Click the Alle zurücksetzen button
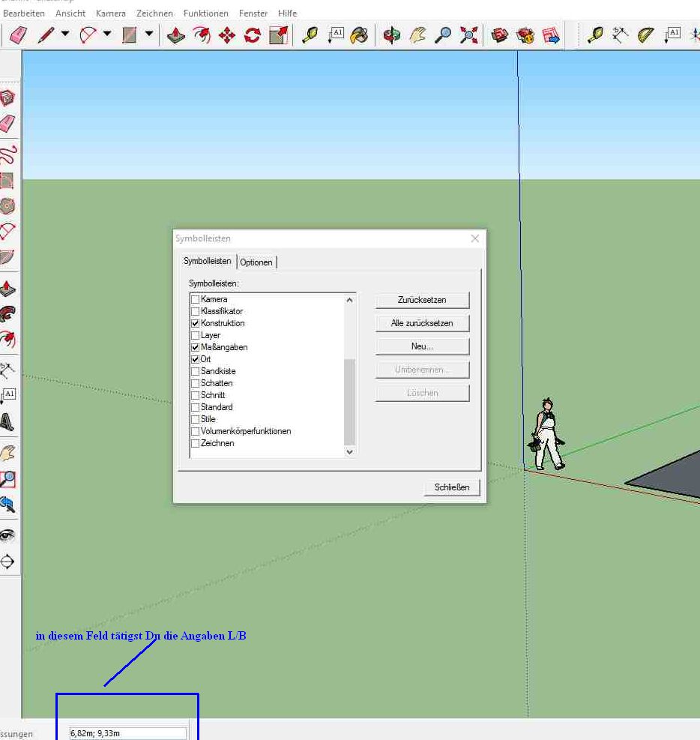Image resolution: width=700 pixels, height=740 pixels. click(422, 323)
